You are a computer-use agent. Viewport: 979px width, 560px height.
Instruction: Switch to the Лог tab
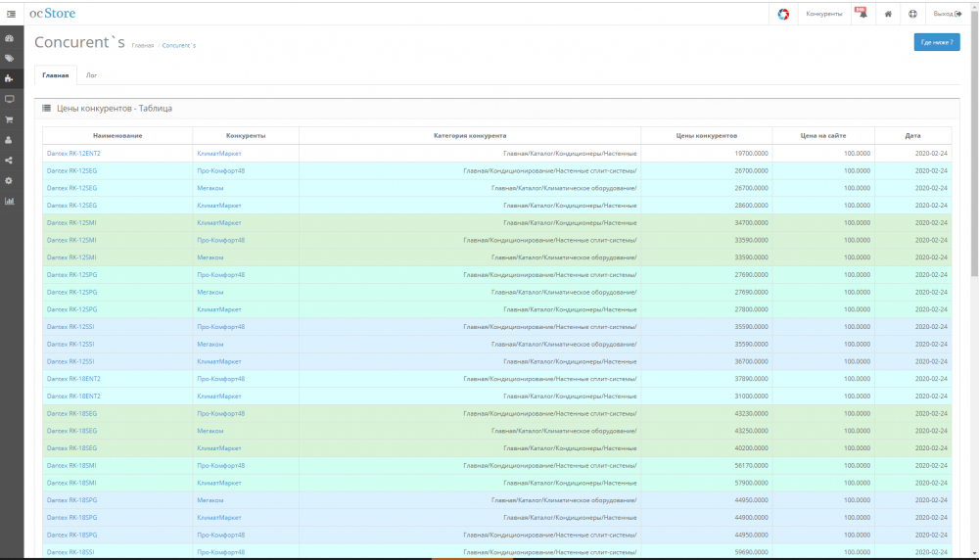coord(91,75)
